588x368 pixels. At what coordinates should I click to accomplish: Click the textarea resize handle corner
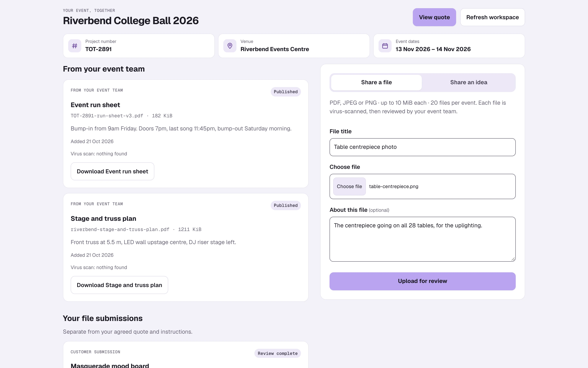click(513, 259)
